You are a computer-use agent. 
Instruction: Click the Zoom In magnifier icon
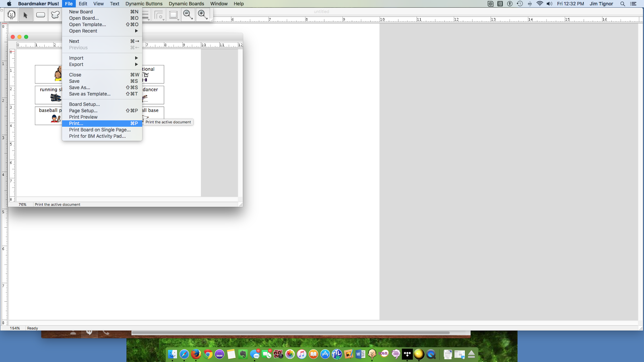click(x=202, y=14)
